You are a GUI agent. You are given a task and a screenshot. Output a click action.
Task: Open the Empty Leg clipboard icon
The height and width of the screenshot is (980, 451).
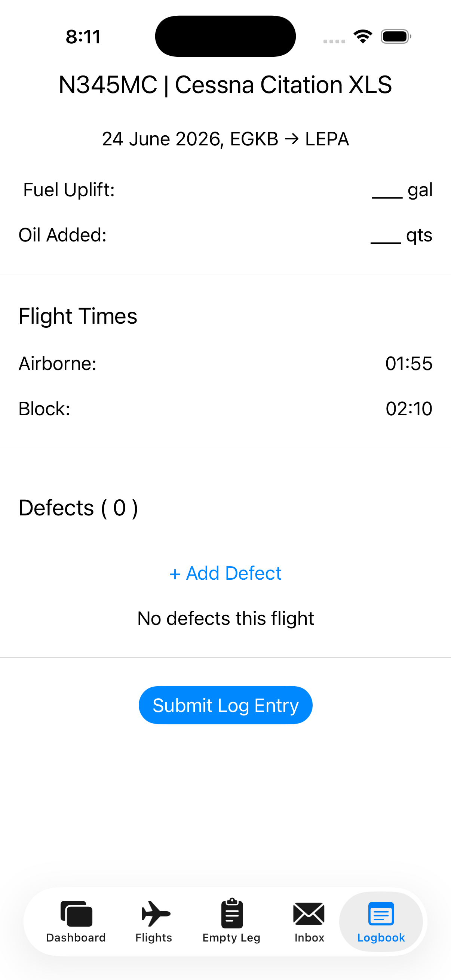[x=232, y=913]
